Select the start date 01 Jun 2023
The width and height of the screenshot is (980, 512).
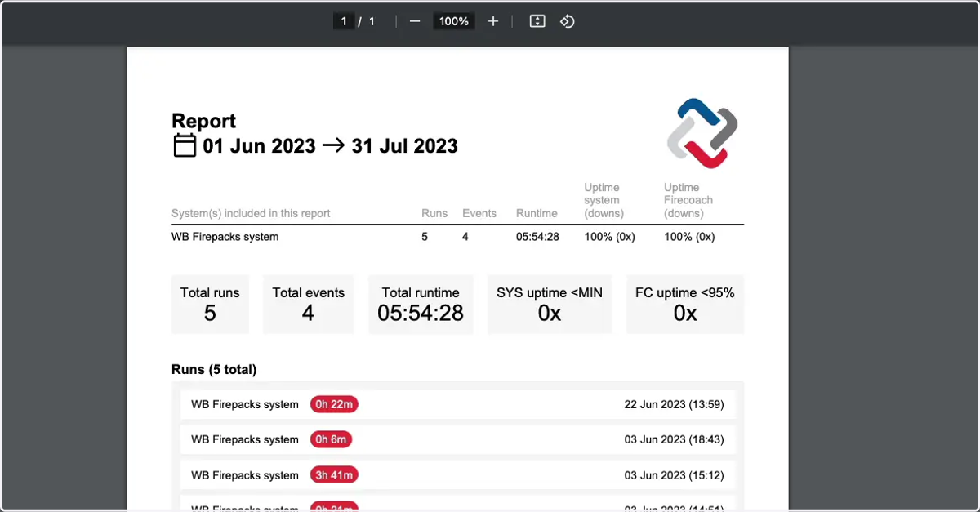tap(259, 146)
